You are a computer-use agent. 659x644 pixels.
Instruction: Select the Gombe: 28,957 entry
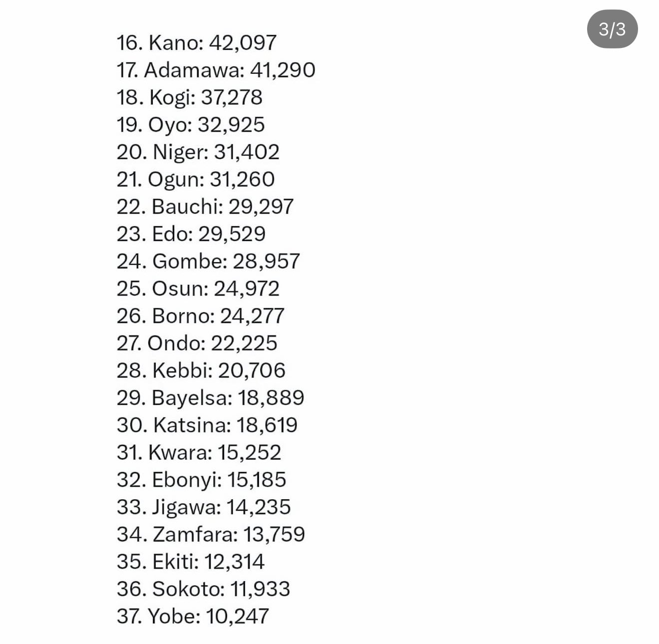click(x=208, y=262)
